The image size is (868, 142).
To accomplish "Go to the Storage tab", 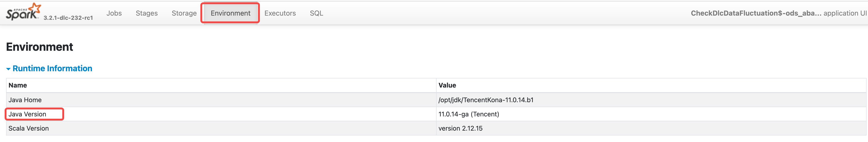I will pyautogui.click(x=184, y=13).
